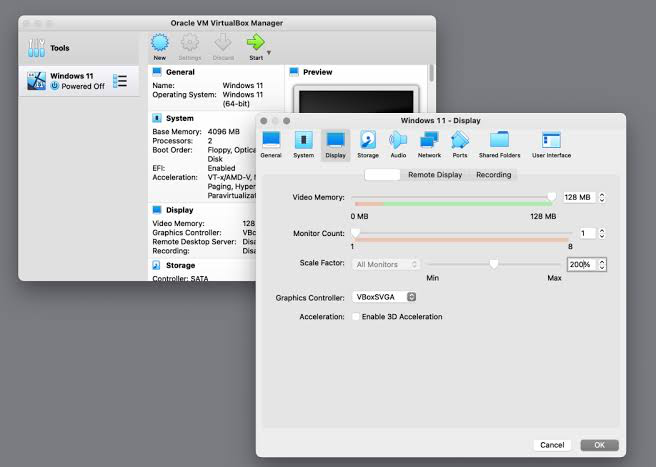Click the Display heading in Manager details
The width and height of the screenshot is (656, 467).
[179, 210]
